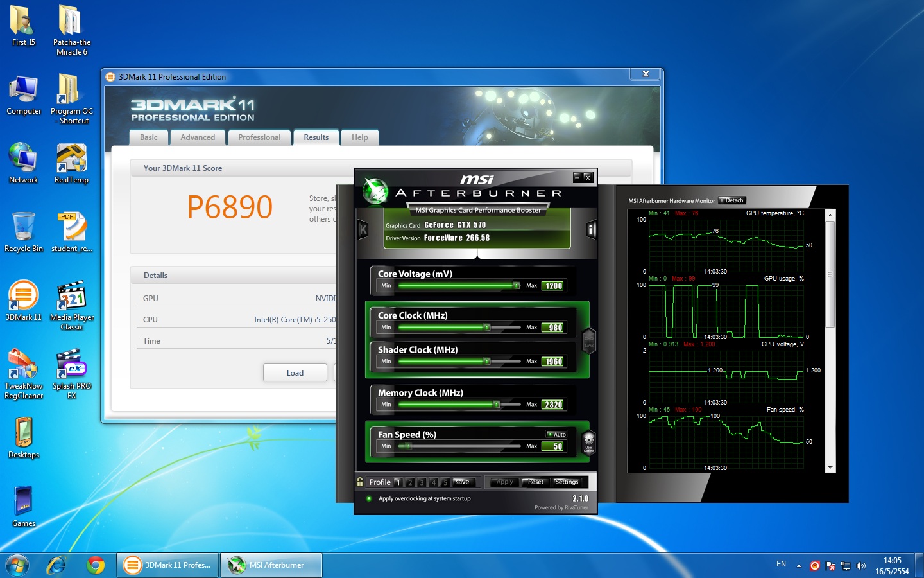Unlock the profile padlock in Afterburner
The height and width of the screenshot is (578, 924).
click(x=360, y=481)
